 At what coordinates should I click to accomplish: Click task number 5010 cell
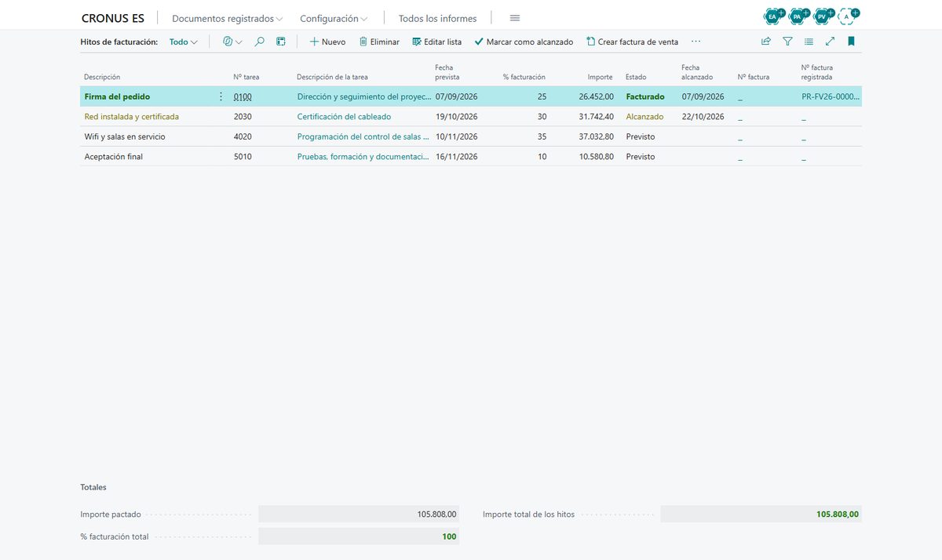243,157
